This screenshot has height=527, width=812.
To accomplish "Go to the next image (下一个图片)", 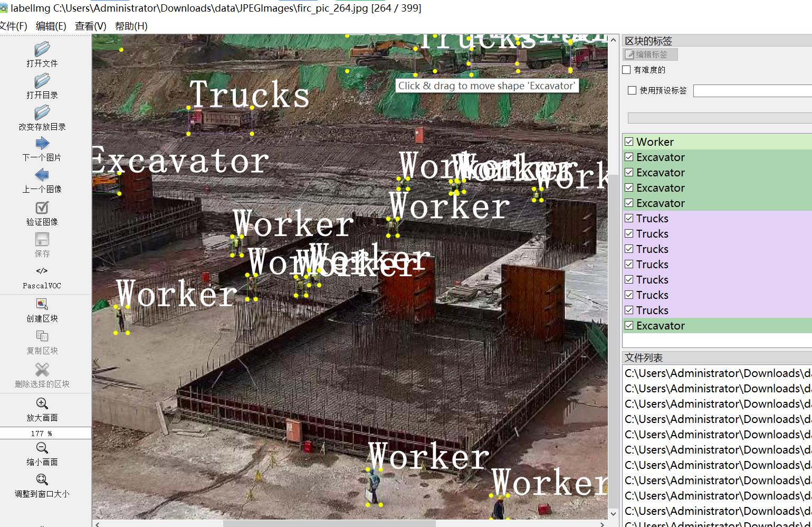I will point(42,144).
